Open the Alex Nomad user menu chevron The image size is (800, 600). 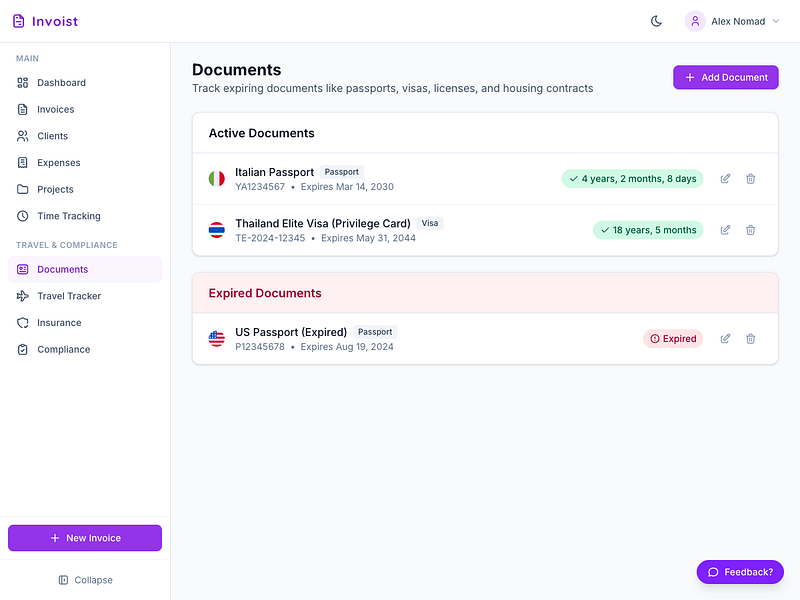pos(776,21)
